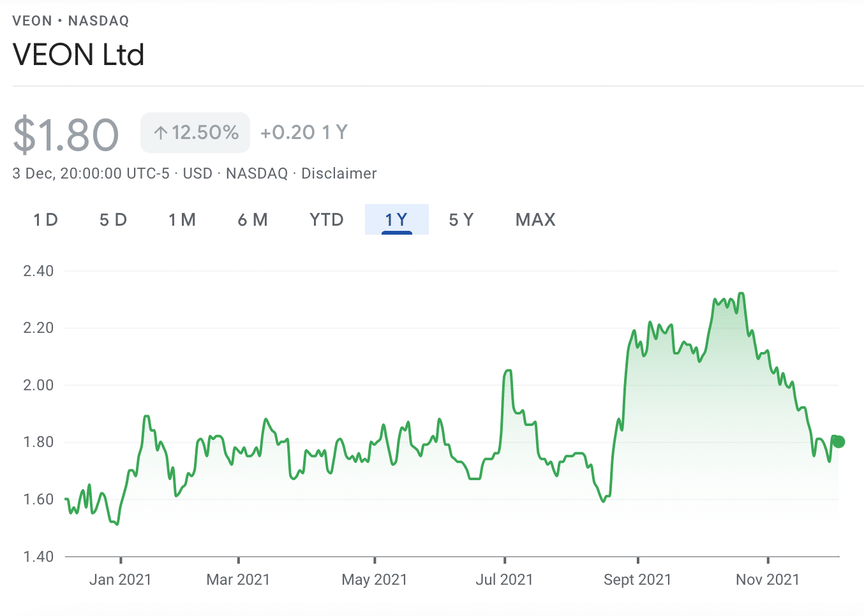Switch chart to 1 M range
This screenshot has width=864, height=616.
coord(182,219)
